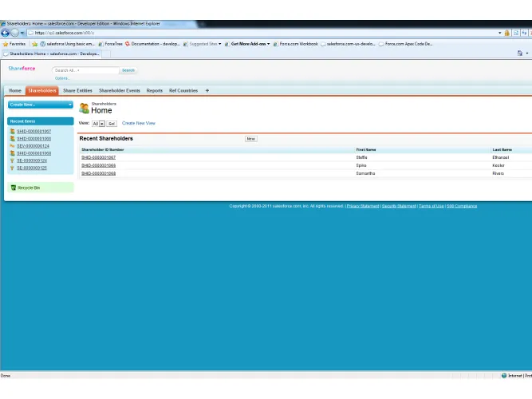This screenshot has height=399, width=532.
Task: Open the search Options link
Action: coord(62,78)
